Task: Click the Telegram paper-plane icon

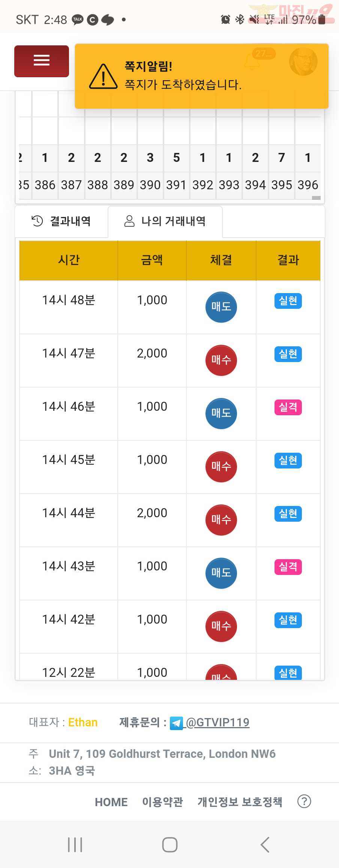Action: pyautogui.click(x=176, y=723)
